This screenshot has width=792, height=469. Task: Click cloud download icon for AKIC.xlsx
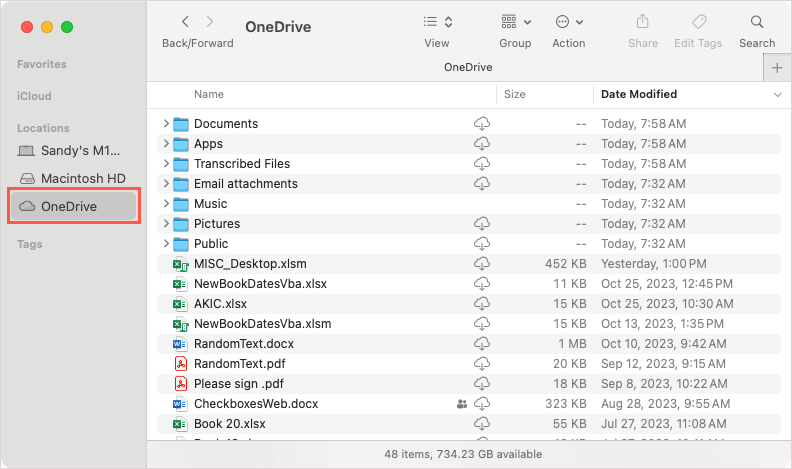tap(482, 304)
